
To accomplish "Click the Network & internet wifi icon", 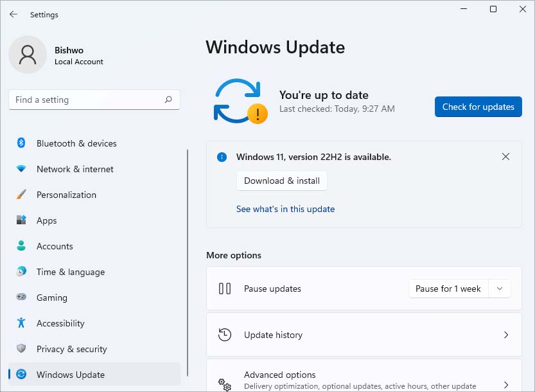I will [21, 169].
